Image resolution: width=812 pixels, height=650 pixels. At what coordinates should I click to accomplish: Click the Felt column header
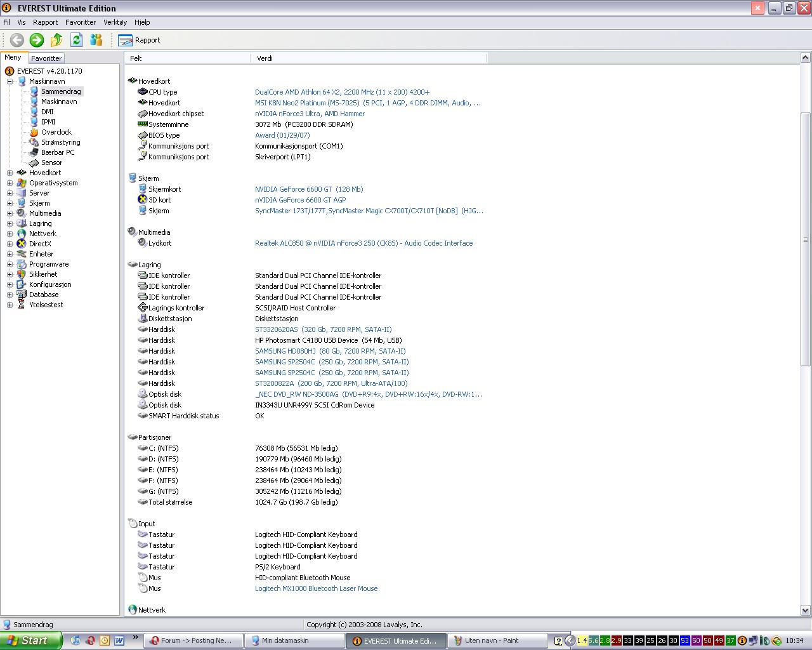coord(188,58)
